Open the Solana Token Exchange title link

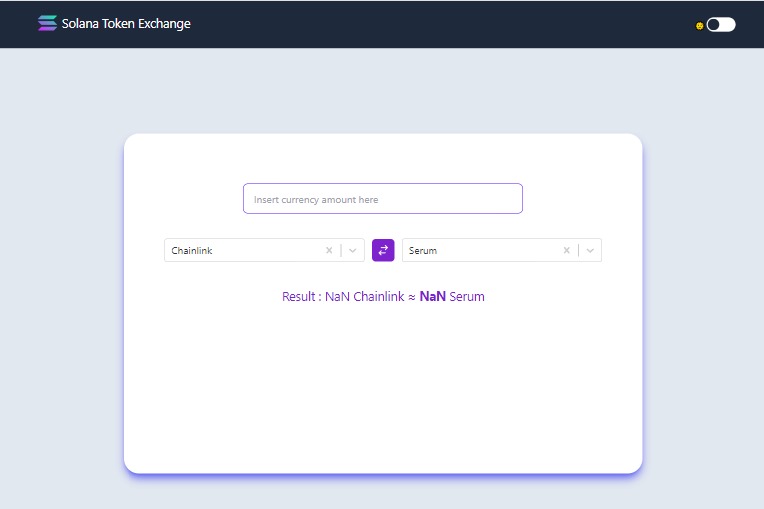(x=126, y=23)
